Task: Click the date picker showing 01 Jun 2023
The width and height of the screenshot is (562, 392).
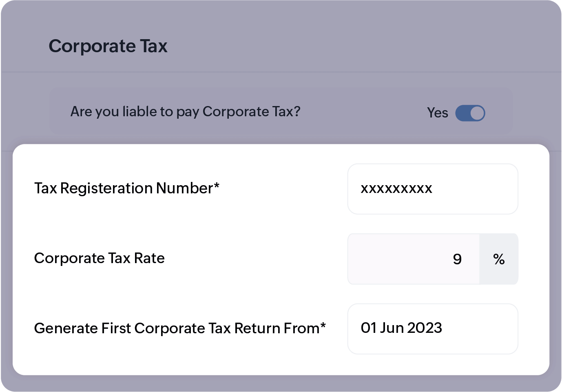Action: [x=432, y=328]
